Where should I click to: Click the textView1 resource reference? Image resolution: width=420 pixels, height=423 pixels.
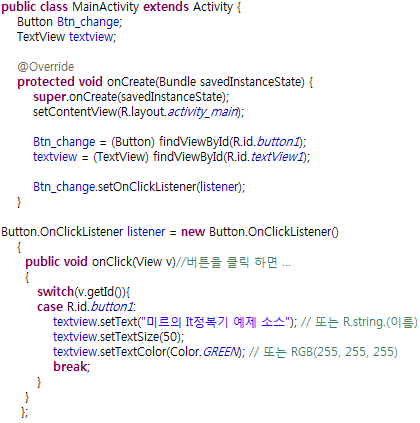(277, 157)
